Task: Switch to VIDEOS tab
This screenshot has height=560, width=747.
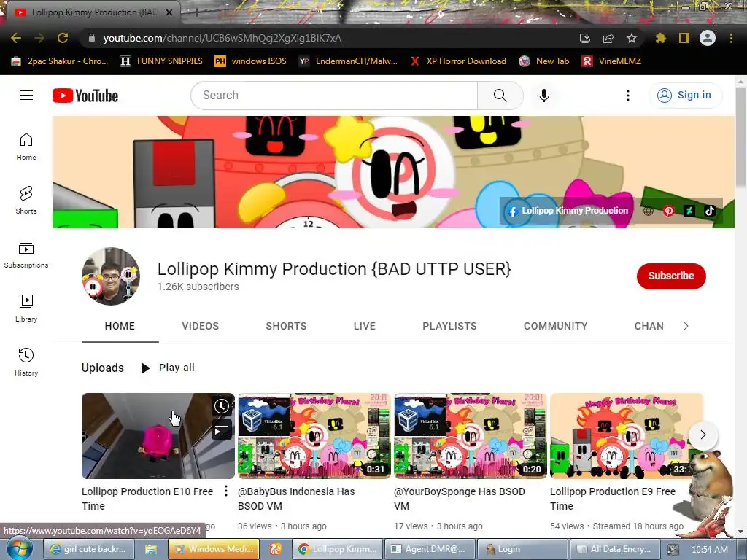Action: pyautogui.click(x=200, y=326)
